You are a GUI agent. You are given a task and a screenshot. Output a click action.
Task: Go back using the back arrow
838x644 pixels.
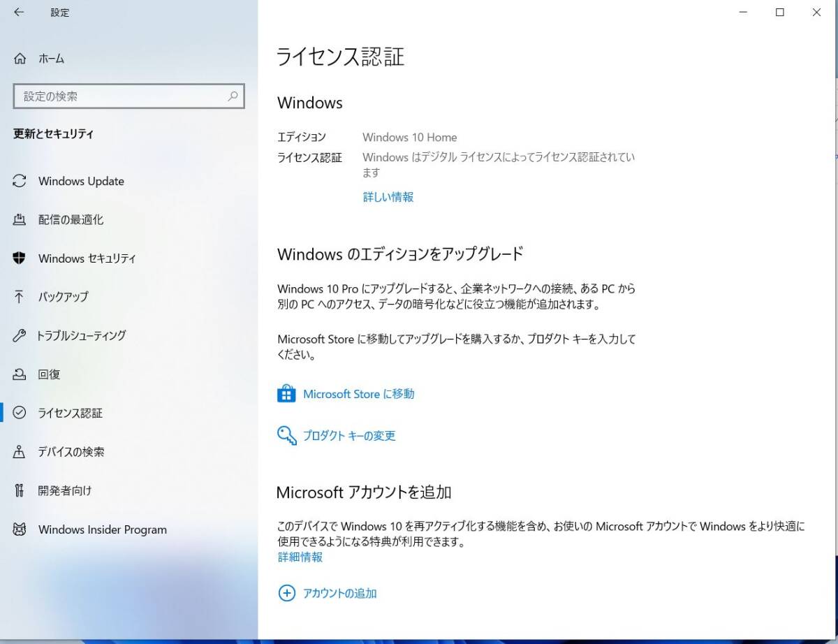click(19, 13)
